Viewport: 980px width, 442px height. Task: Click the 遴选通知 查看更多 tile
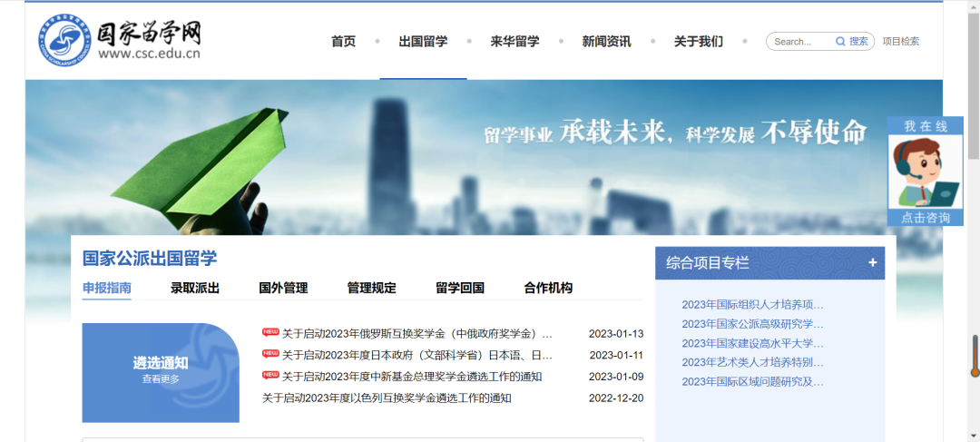click(161, 372)
